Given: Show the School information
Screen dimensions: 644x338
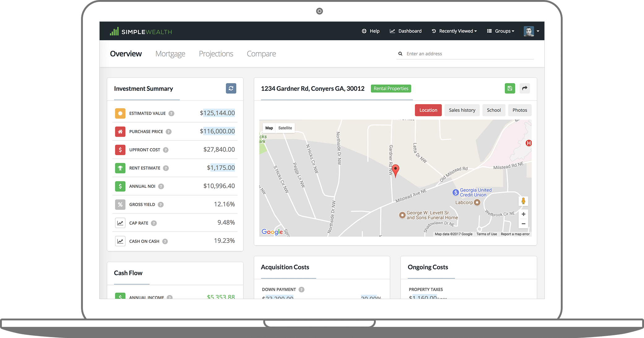Looking at the screenshot, I should point(494,110).
